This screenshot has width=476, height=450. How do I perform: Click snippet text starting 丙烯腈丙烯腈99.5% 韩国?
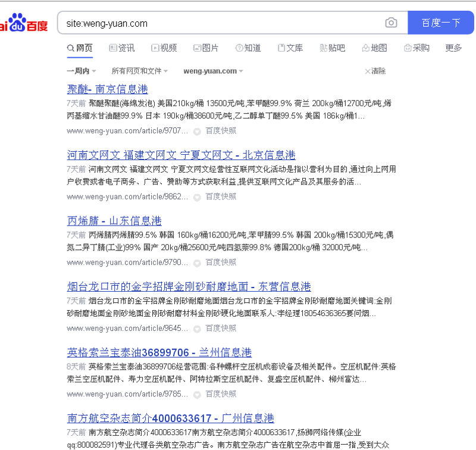[x=230, y=242]
